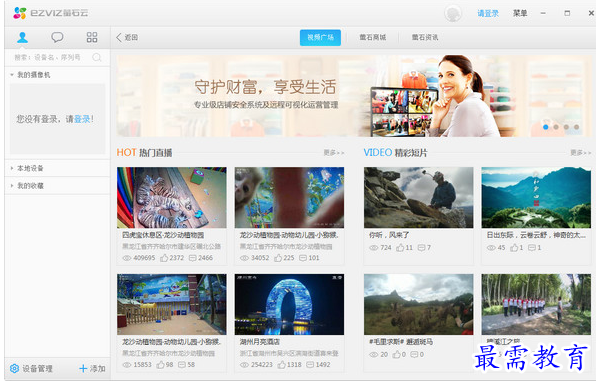Expand the 本地设备 section
The width and height of the screenshot is (596, 389).
click(12, 168)
